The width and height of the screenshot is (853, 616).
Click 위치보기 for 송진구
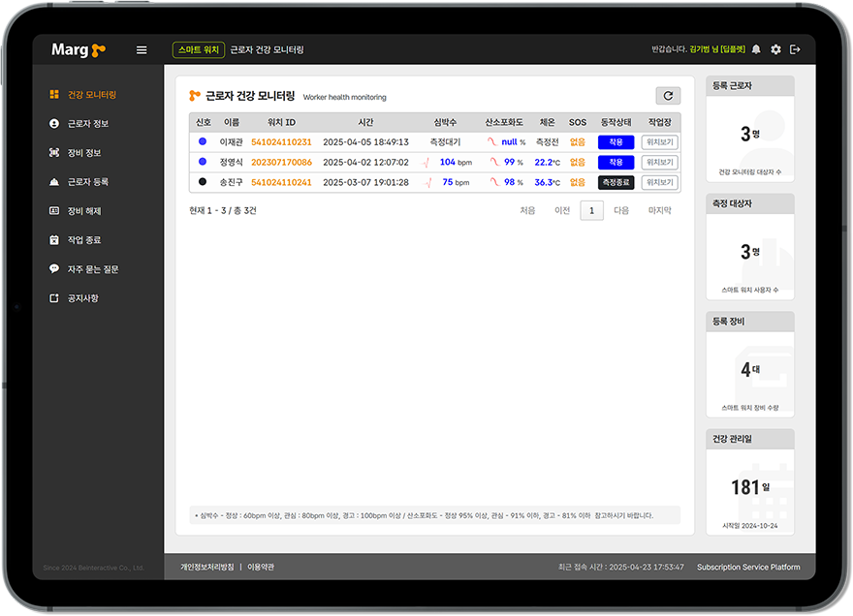(660, 182)
